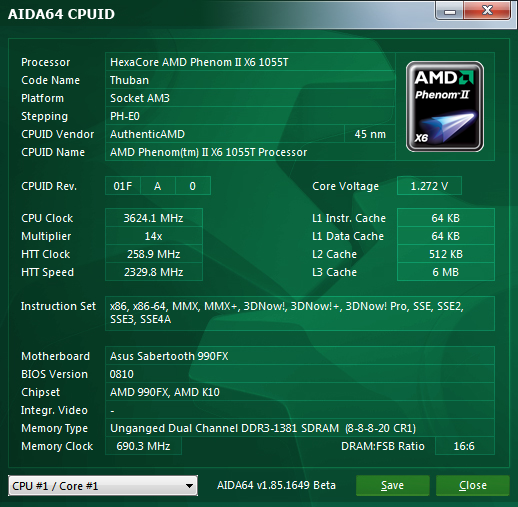This screenshot has height=507, width=518.
Task: Minimize the AIDA64 CPUID window
Action: click(x=450, y=11)
